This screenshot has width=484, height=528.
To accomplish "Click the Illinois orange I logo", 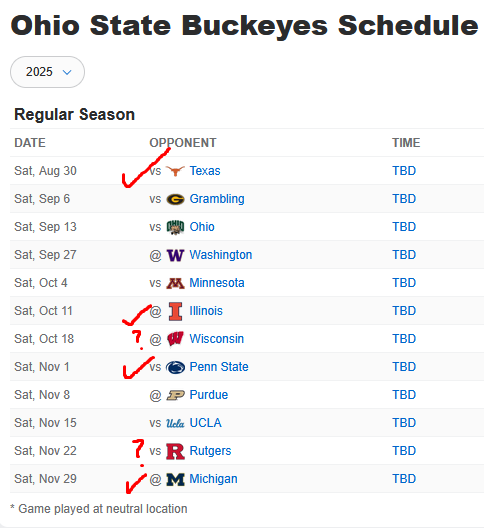I will tap(175, 311).
